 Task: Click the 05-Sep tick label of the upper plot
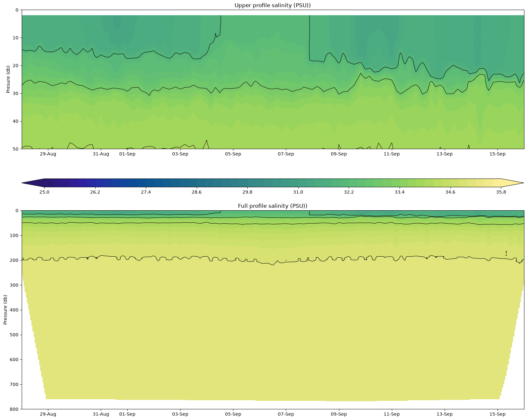click(233, 154)
